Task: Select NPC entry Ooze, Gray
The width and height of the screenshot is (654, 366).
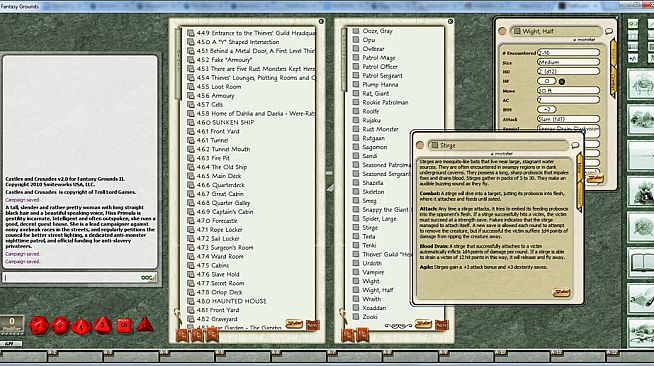Action: point(377,31)
